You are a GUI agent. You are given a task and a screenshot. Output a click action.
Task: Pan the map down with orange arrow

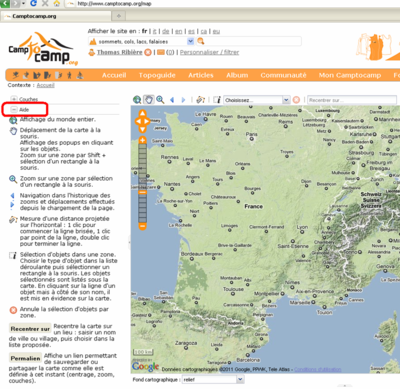(x=142, y=129)
